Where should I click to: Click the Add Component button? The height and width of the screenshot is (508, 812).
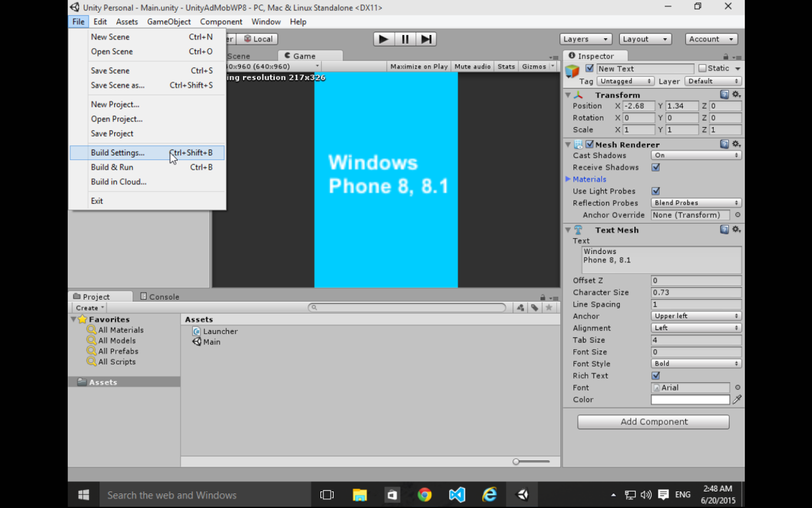click(653, 422)
